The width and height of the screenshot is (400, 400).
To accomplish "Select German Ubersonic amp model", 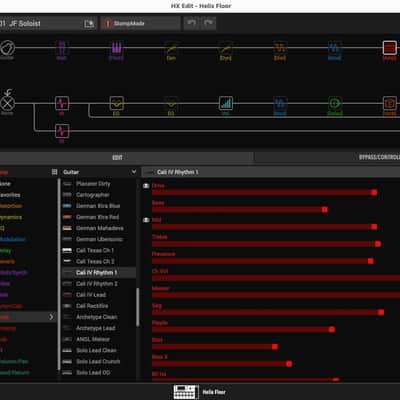I will click(99, 239).
